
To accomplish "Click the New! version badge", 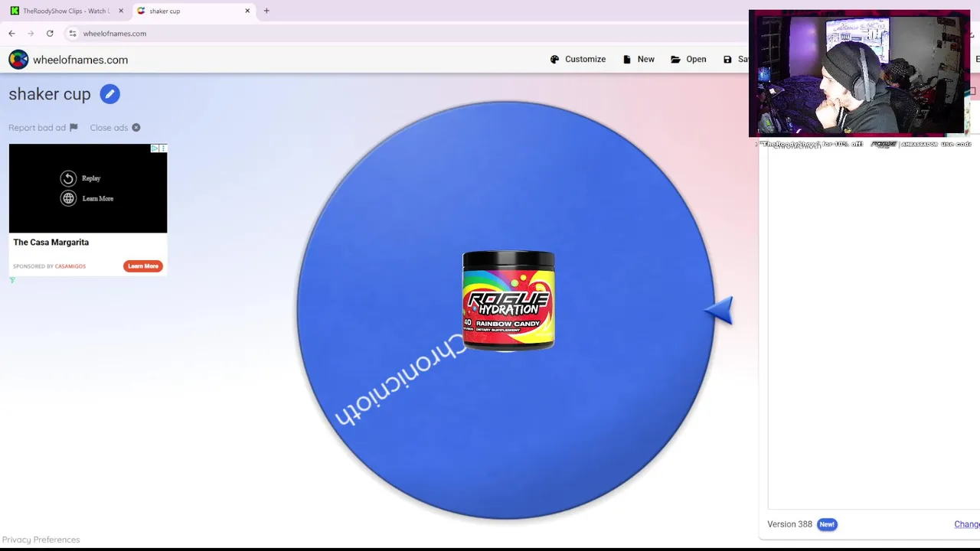I will tap(827, 524).
